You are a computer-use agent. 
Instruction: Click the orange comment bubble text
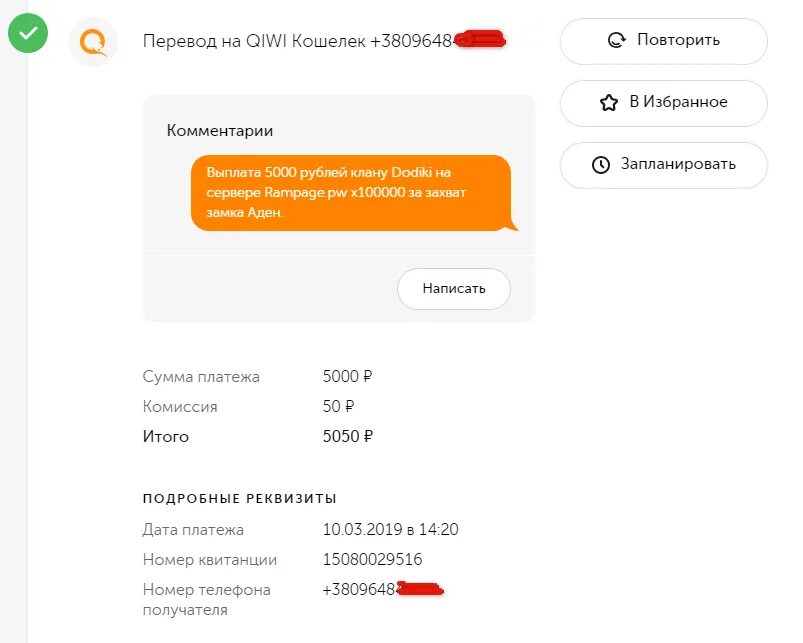pos(350,192)
